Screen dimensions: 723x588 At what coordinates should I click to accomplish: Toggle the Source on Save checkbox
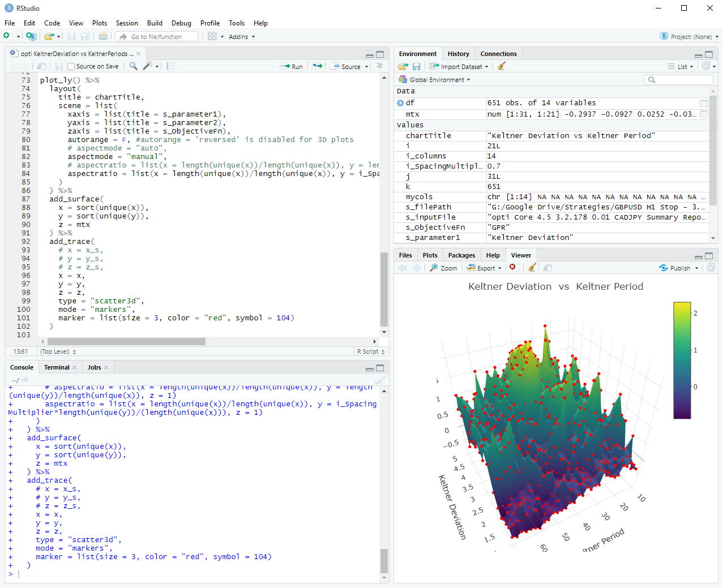click(x=71, y=66)
